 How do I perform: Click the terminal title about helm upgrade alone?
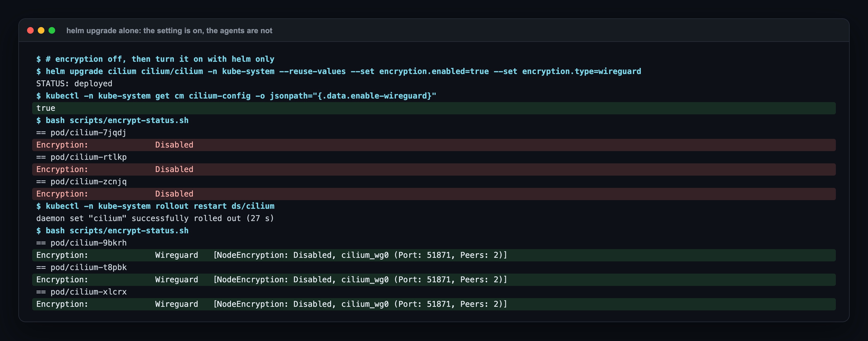(x=169, y=31)
